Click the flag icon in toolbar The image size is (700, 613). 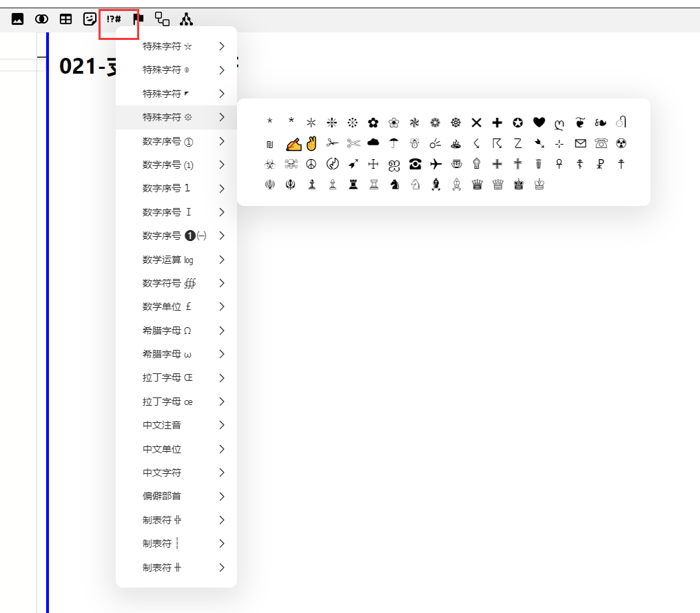pyautogui.click(x=138, y=19)
